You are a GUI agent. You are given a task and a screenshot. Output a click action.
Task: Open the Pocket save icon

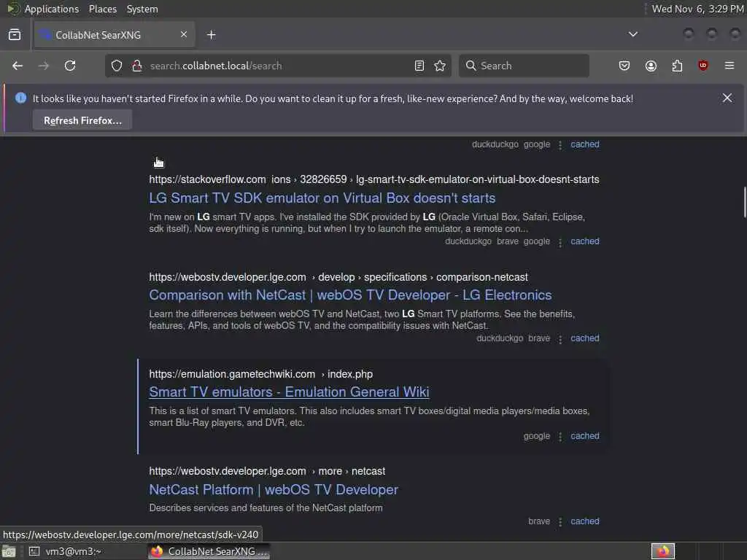[x=624, y=66]
